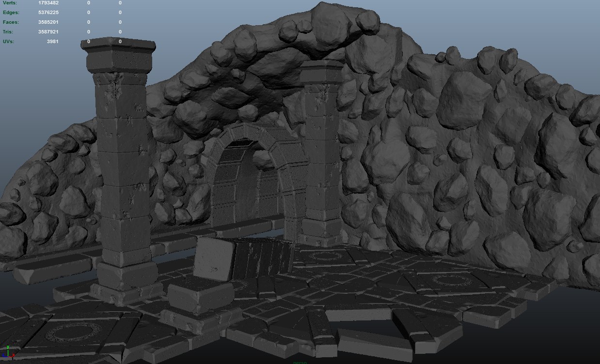Screen dimensions: 600x364
Task: Click the UV count 3981
Action: (x=53, y=42)
